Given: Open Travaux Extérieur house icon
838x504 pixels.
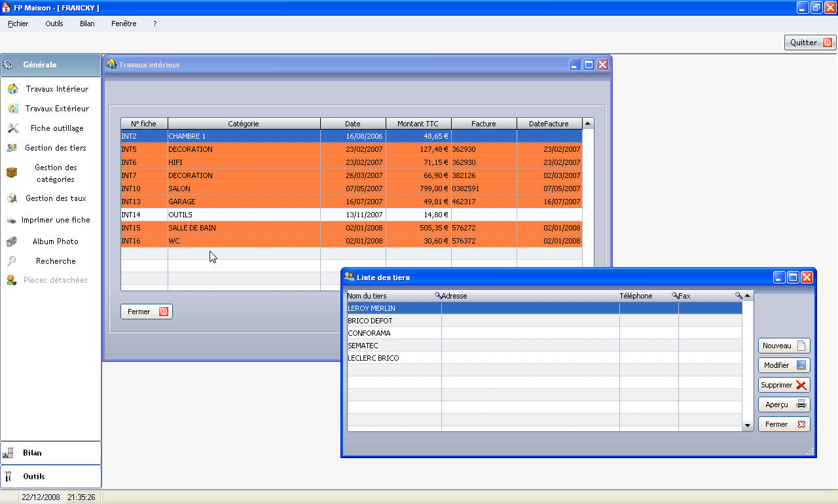Looking at the screenshot, I should click(12, 109).
